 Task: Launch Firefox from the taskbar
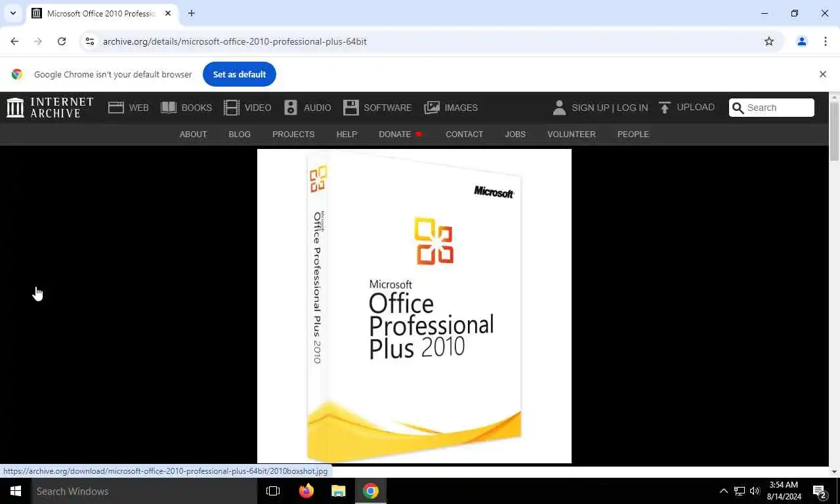(x=306, y=491)
